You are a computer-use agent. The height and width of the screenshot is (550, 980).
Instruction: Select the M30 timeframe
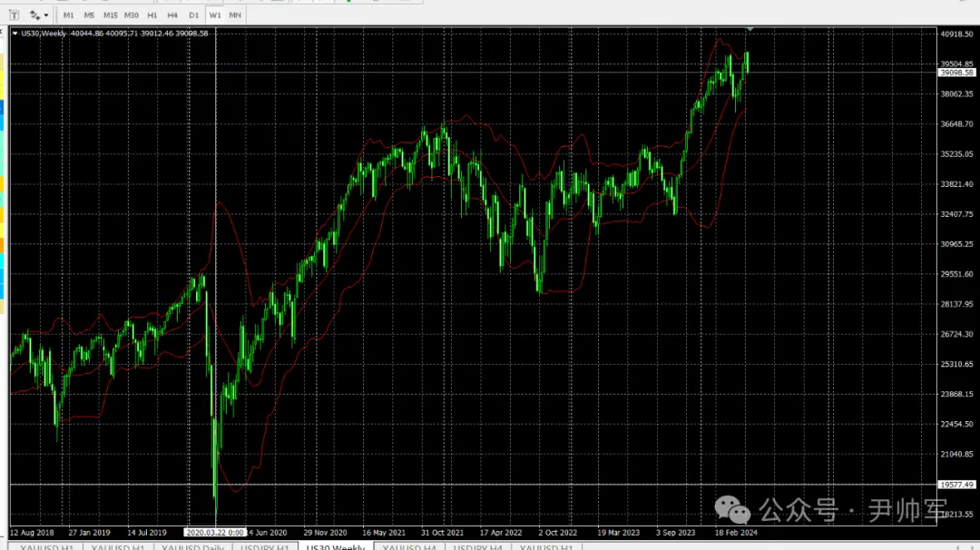pyautogui.click(x=132, y=15)
